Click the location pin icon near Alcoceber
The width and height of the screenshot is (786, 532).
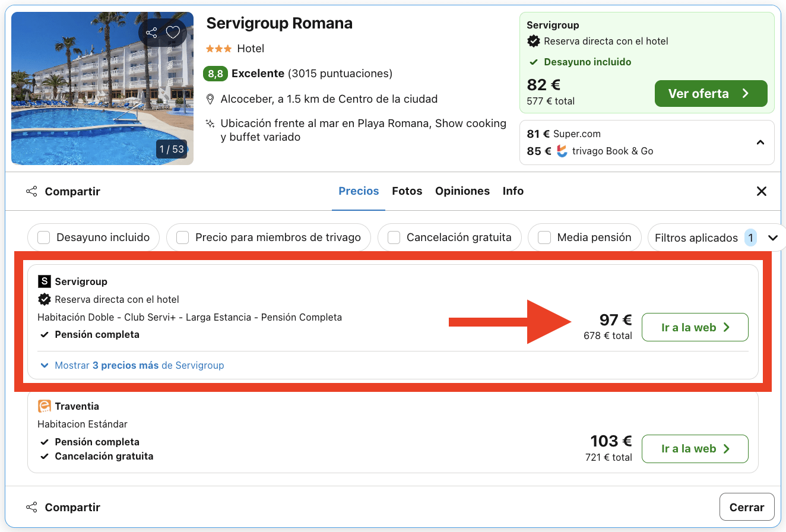click(211, 99)
